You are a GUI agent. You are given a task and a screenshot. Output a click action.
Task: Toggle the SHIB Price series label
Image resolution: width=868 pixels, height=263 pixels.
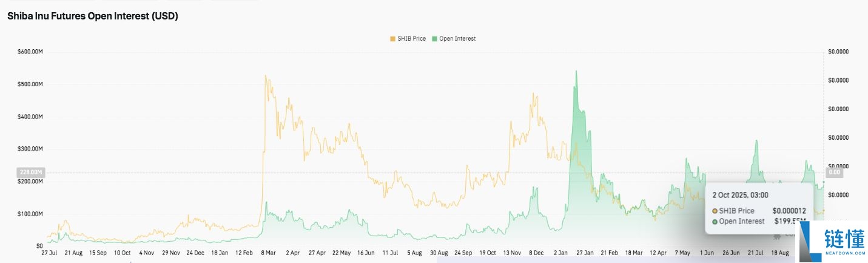[411, 39]
